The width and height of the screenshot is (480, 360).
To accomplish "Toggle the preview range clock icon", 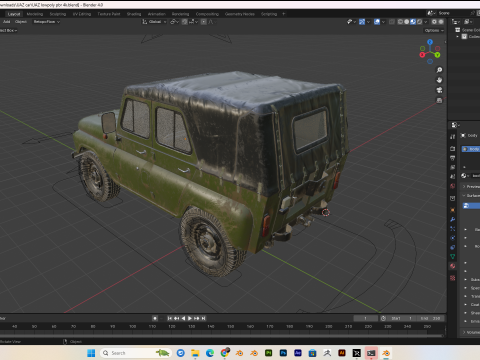I will [383, 318].
